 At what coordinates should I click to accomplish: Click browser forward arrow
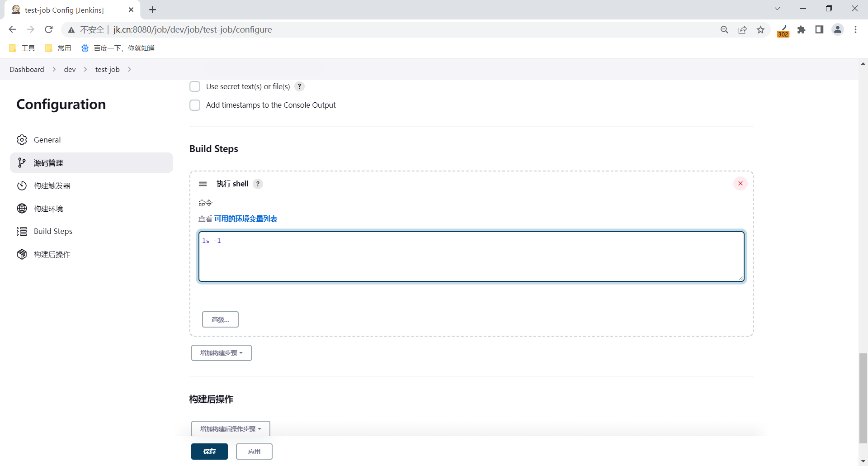(30, 29)
